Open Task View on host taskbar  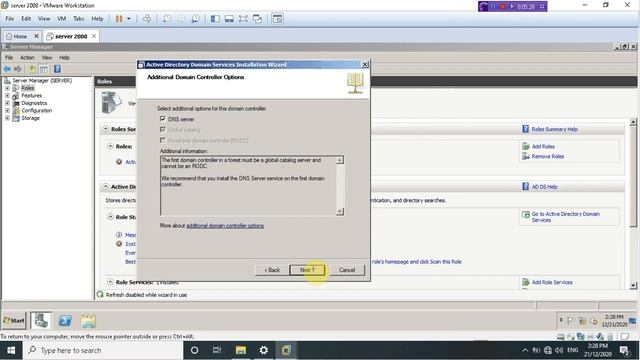(217, 351)
